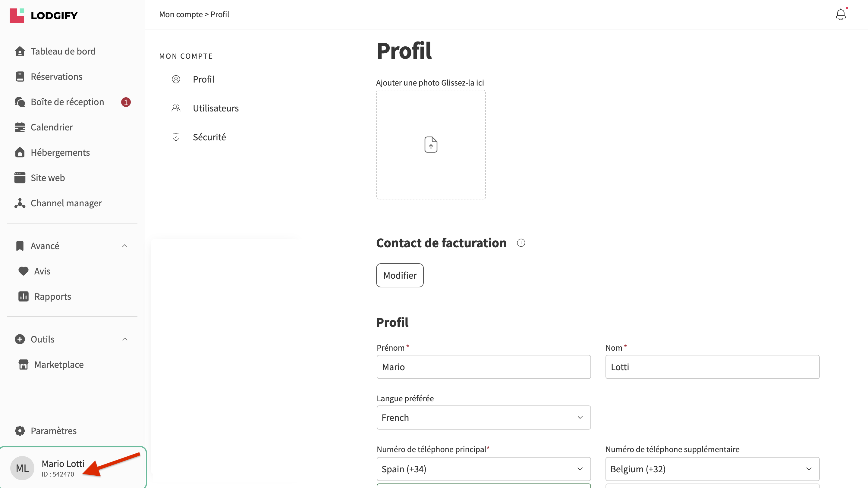Open the Mario Lotti account panel
Screen dimensions: 868x488
click(73, 468)
